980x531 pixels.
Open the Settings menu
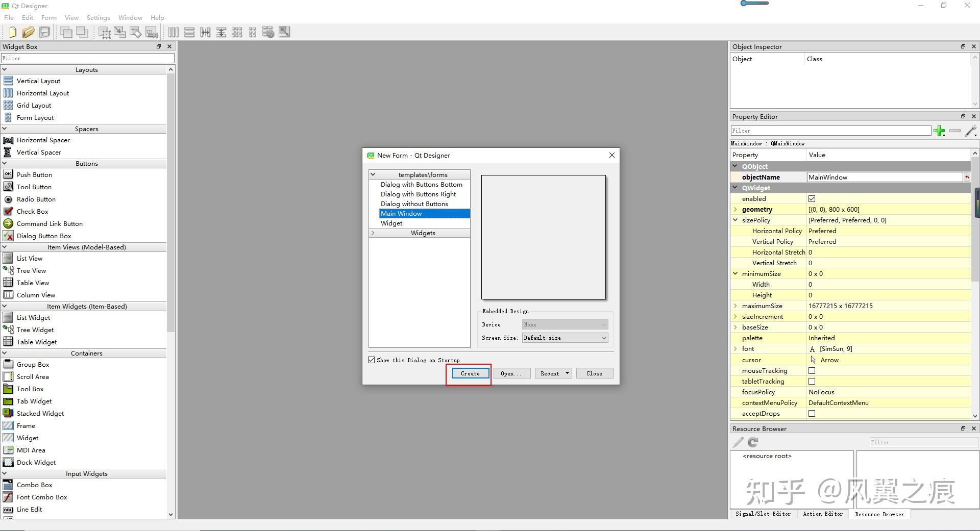pos(98,17)
